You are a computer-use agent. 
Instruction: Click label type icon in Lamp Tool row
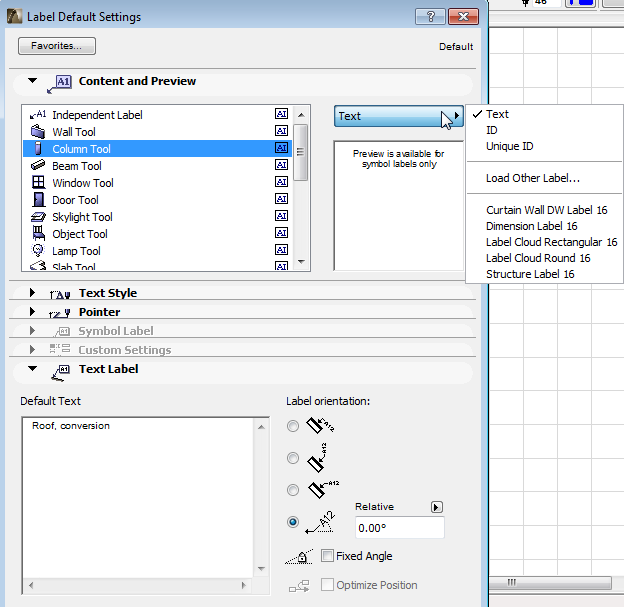tap(281, 250)
